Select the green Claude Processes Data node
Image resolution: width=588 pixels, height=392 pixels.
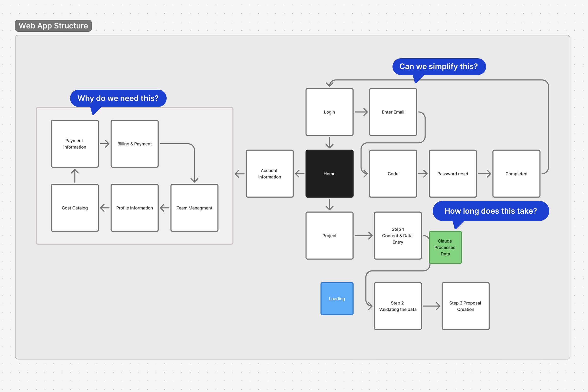pyautogui.click(x=445, y=247)
